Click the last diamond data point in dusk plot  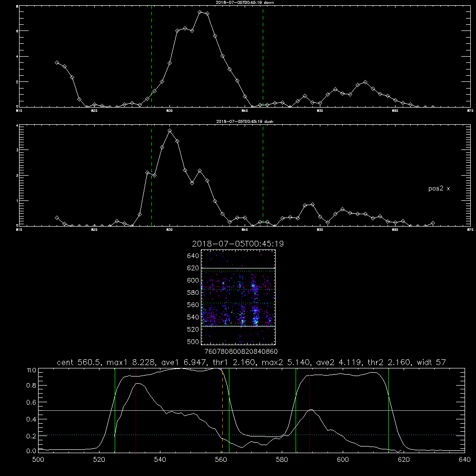pos(433,223)
